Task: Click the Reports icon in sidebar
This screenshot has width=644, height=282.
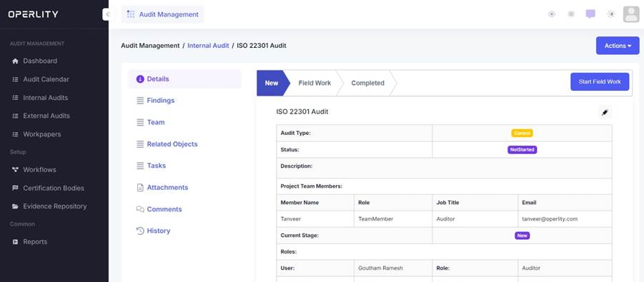Action: [x=15, y=242]
